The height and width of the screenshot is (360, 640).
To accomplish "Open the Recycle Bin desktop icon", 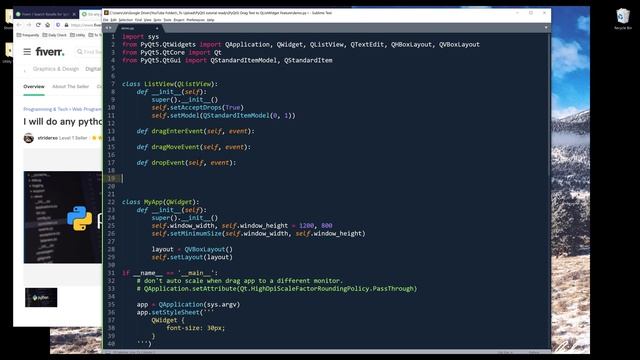I will 622,19.
